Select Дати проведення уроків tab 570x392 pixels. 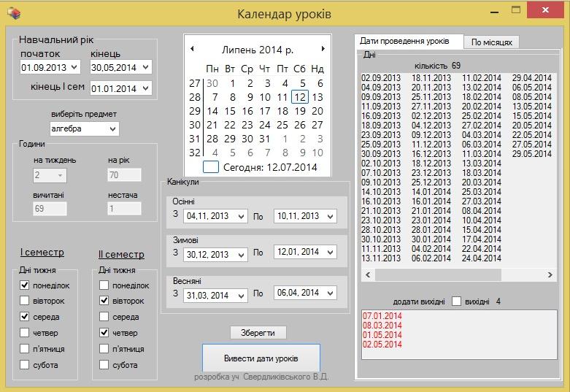coord(408,42)
